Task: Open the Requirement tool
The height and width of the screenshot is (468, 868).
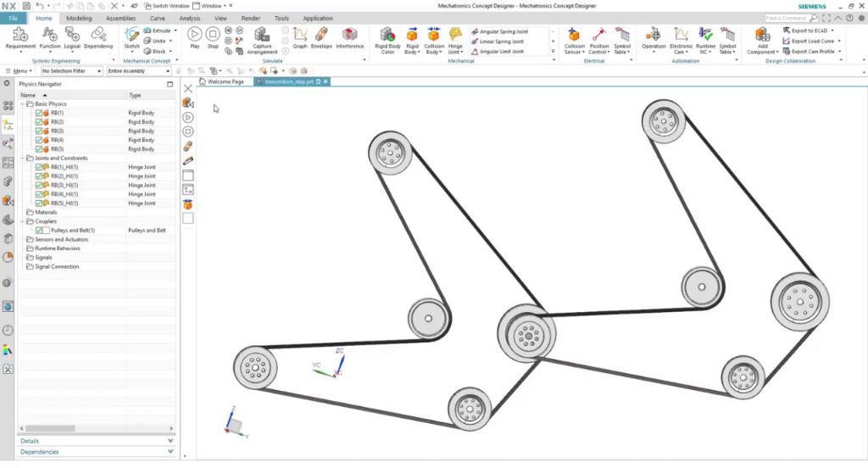Action: click(x=20, y=39)
